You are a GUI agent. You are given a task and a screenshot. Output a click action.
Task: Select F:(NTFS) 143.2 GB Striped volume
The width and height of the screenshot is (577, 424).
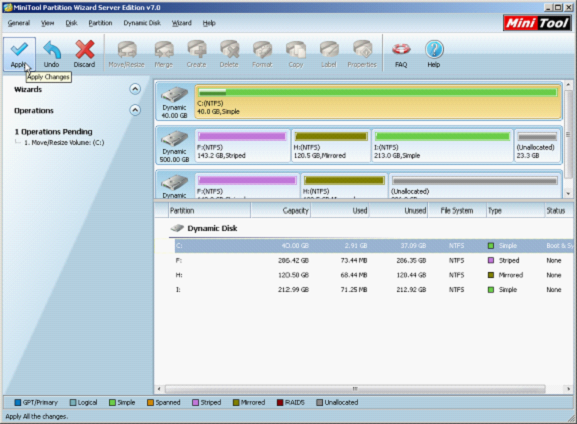pyautogui.click(x=242, y=146)
